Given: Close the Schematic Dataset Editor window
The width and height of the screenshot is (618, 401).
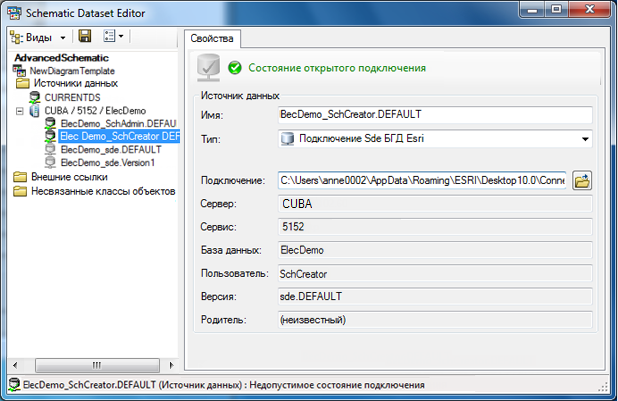Looking at the screenshot, I should pyautogui.click(x=590, y=9).
